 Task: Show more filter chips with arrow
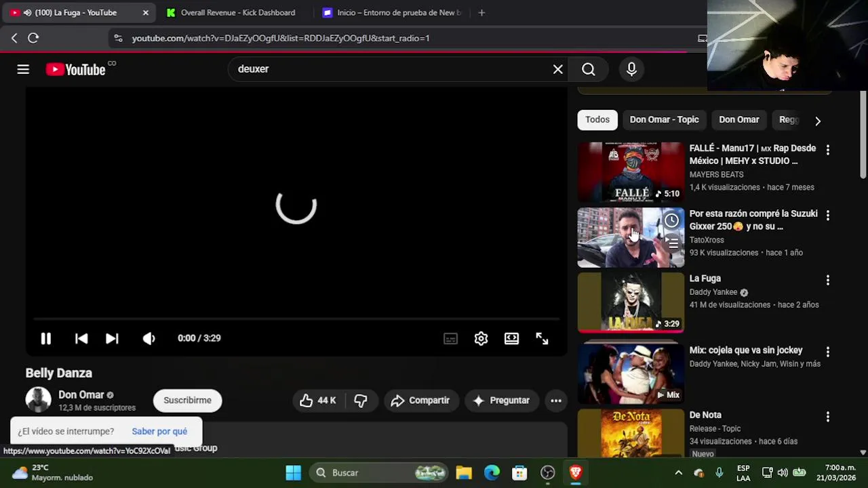click(x=817, y=121)
